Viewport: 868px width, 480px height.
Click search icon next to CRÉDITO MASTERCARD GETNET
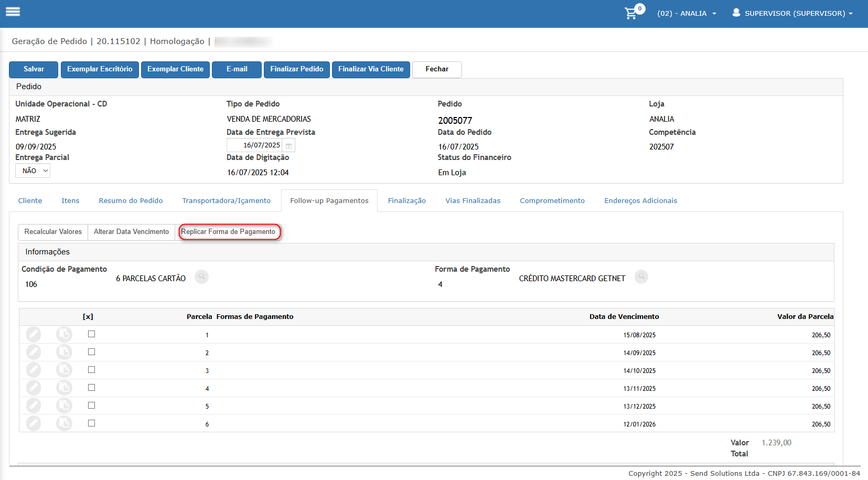(x=641, y=276)
